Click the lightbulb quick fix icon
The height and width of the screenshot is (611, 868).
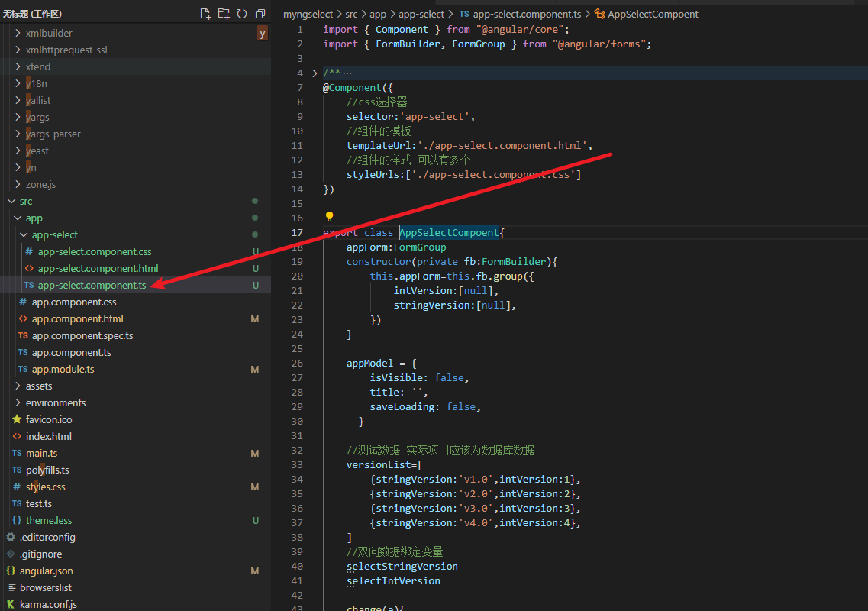pos(329,217)
